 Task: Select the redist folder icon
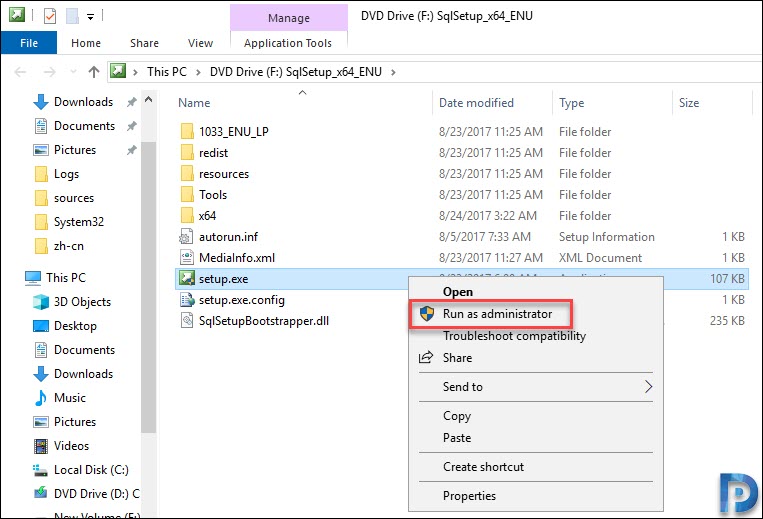coord(187,152)
